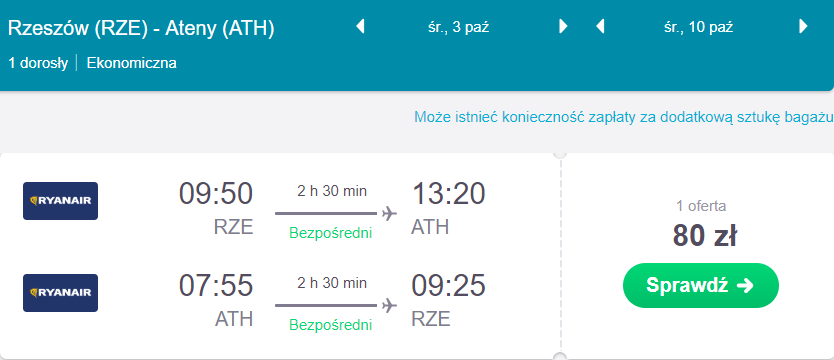Open the additional baggage payment notice link
This screenshot has height=360, width=834.
[x=623, y=118]
